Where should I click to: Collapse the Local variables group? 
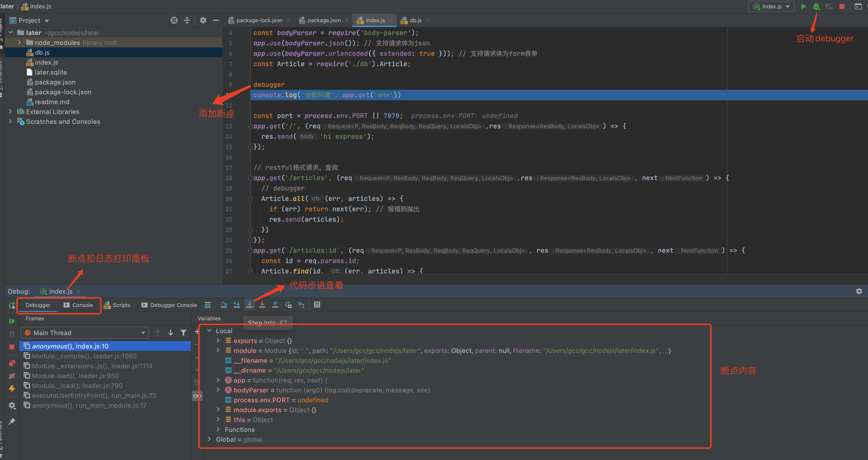pyautogui.click(x=209, y=331)
